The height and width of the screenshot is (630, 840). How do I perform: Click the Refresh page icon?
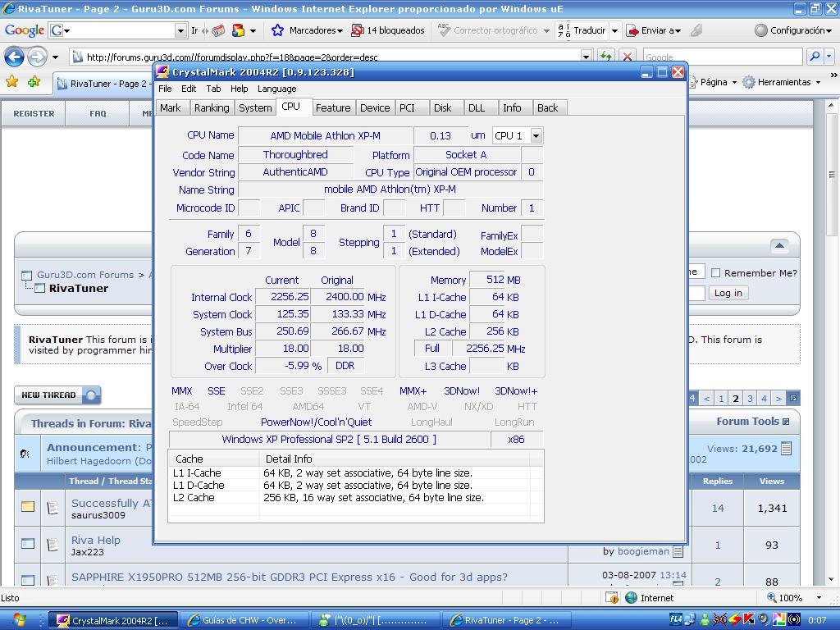606,57
